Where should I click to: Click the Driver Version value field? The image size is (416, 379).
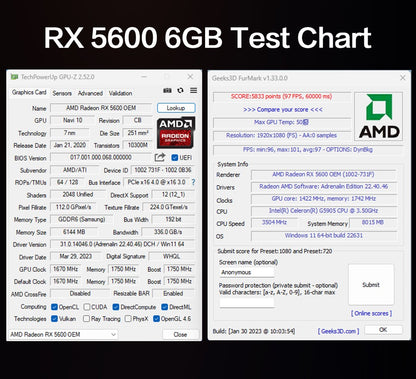[x=122, y=244]
